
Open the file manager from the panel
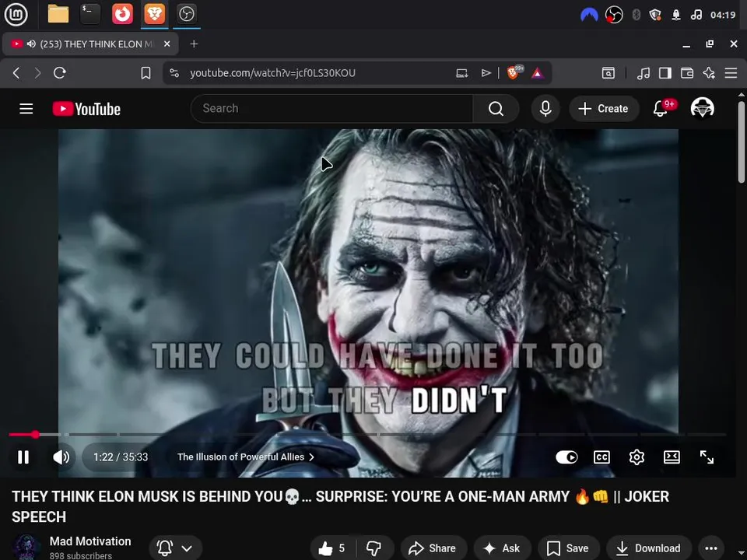(58, 14)
